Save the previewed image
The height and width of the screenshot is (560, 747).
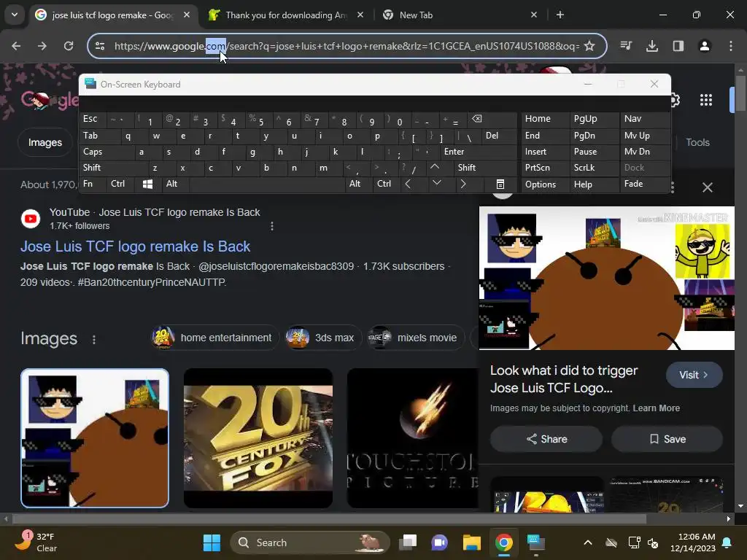pyautogui.click(x=667, y=439)
